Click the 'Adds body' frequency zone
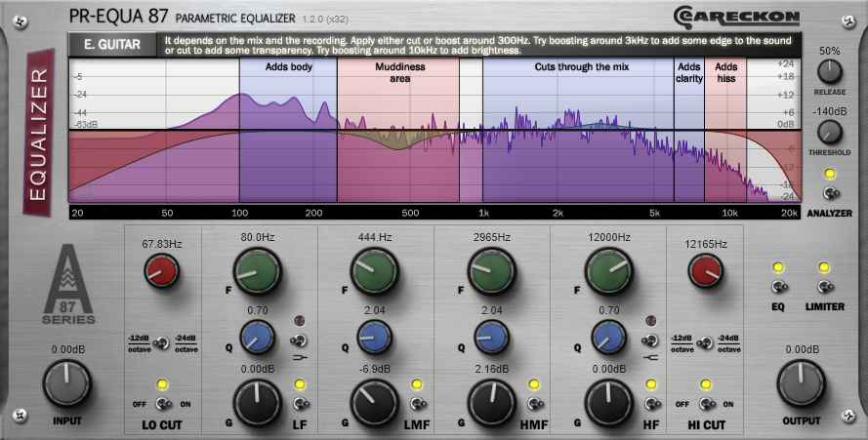The height and width of the screenshot is (440, 868). 288,130
